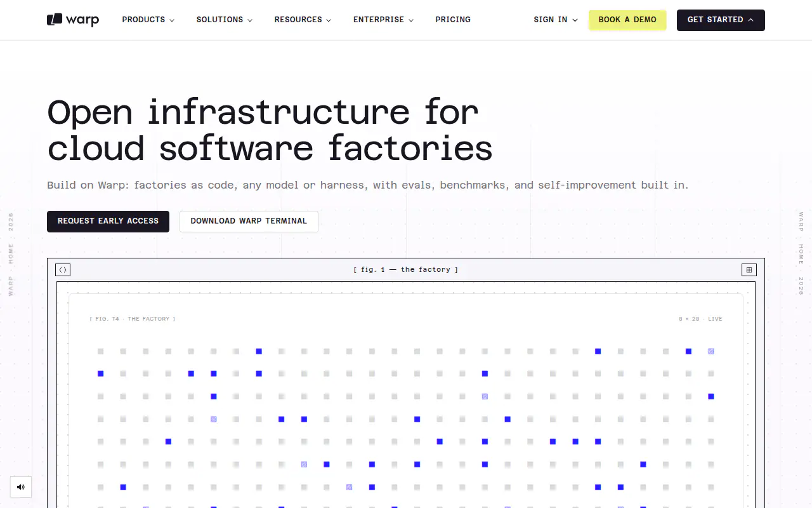Click the main headline 'Open infrastructure for cloud software factories'
The image size is (812, 508).
270,130
